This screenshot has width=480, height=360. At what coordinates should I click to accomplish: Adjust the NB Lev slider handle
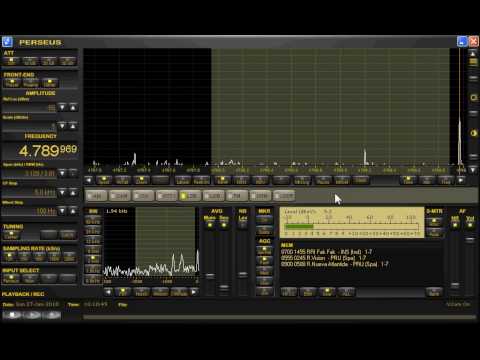click(243, 275)
